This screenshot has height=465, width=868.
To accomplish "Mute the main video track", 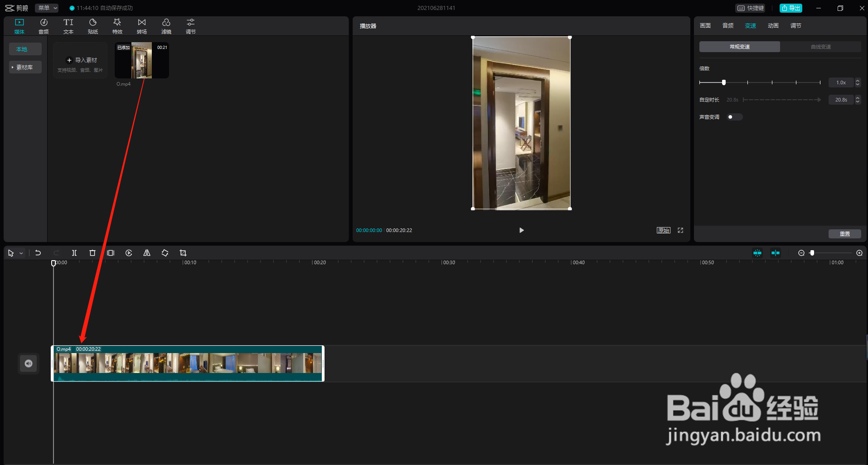I will click(29, 363).
